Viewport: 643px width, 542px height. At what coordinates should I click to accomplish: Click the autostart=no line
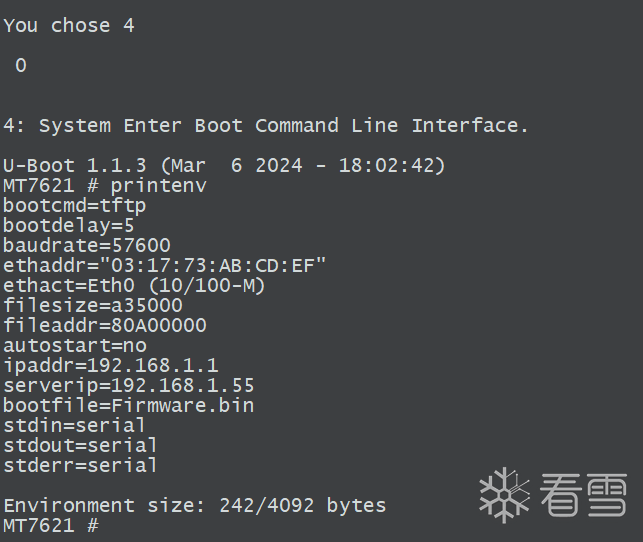[75, 346]
